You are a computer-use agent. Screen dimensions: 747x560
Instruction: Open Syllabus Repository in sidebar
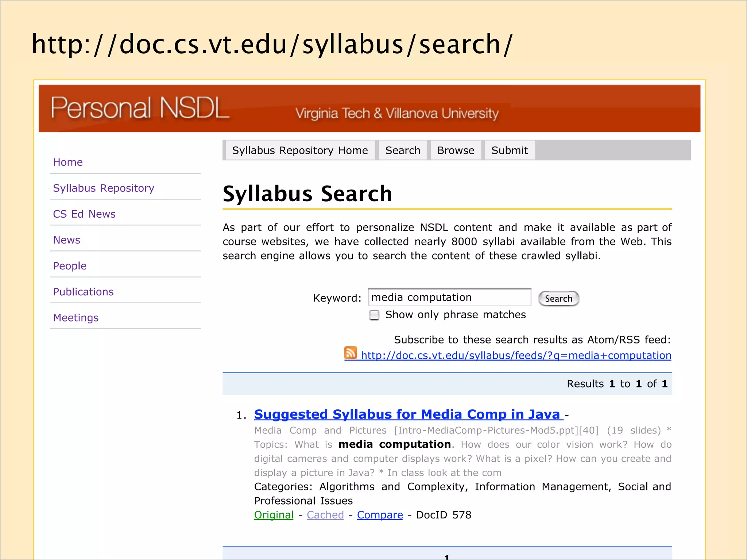[x=104, y=188]
